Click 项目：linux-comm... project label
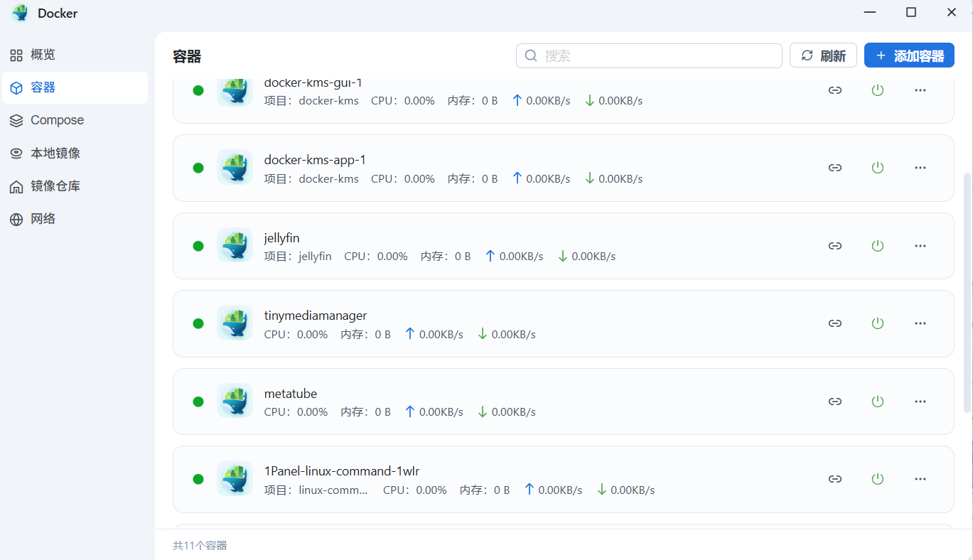Image resolution: width=973 pixels, height=560 pixels. click(x=317, y=490)
